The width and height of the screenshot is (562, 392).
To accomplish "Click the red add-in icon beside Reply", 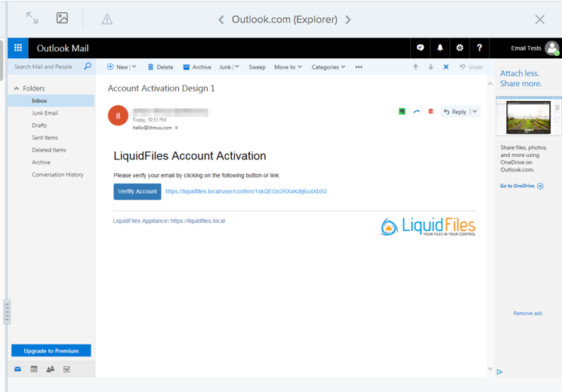I will tap(431, 112).
